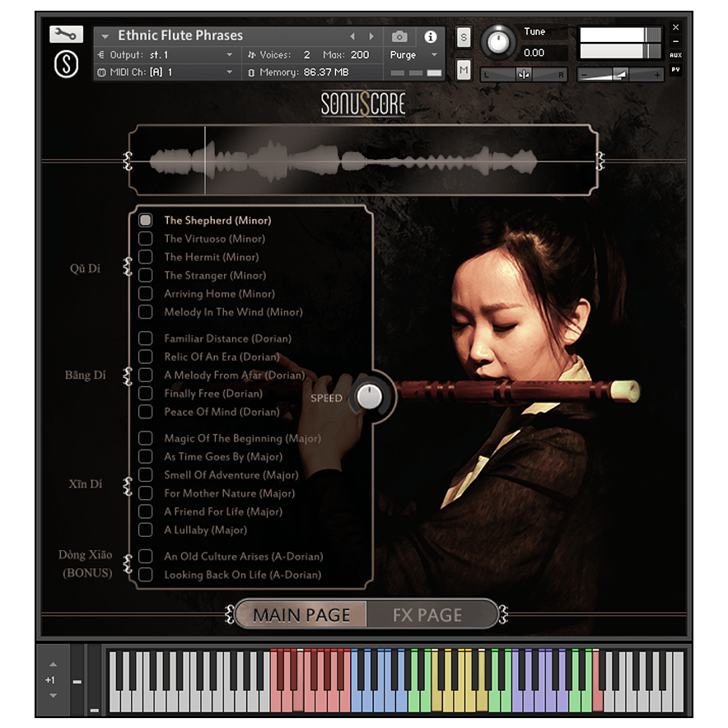Select A Lullaby (Major) checkbox

click(145, 530)
